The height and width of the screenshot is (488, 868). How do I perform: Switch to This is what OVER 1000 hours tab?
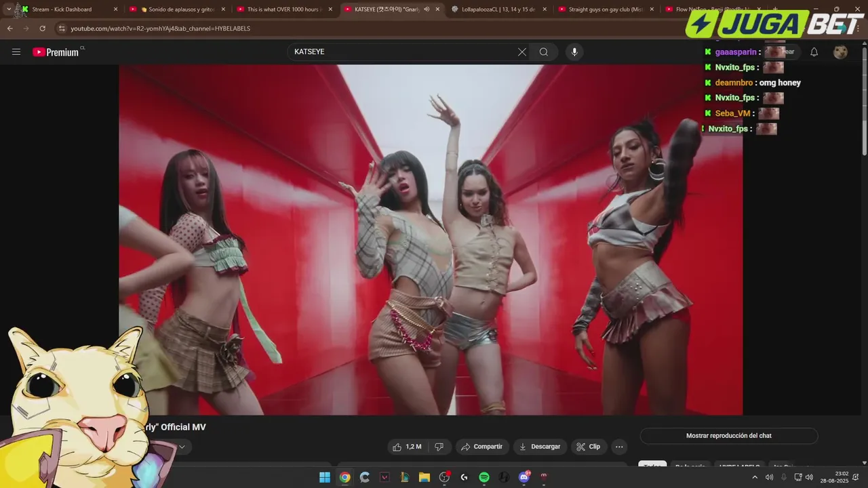point(285,9)
